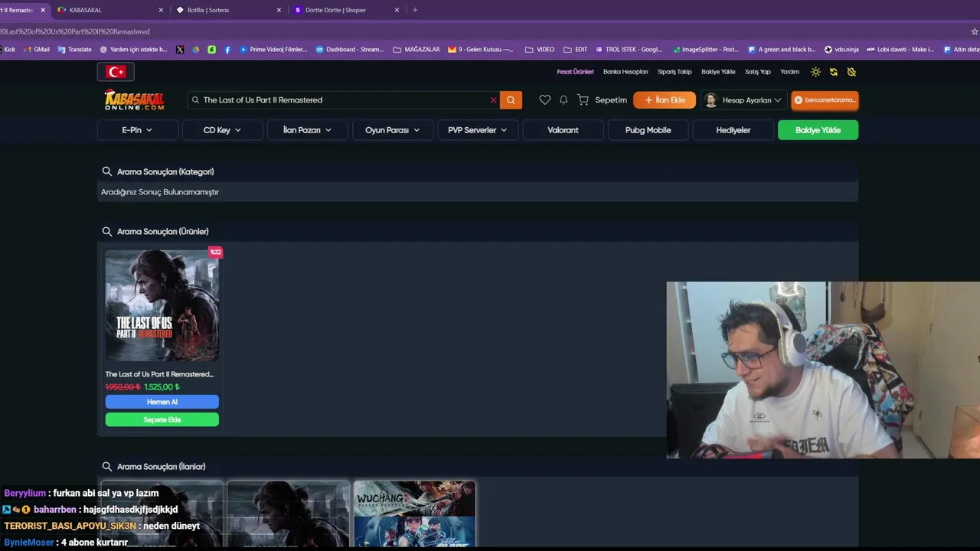Image resolution: width=980 pixels, height=551 pixels.
Task: Expand the PVP Serverler dropdown
Action: pos(478,130)
